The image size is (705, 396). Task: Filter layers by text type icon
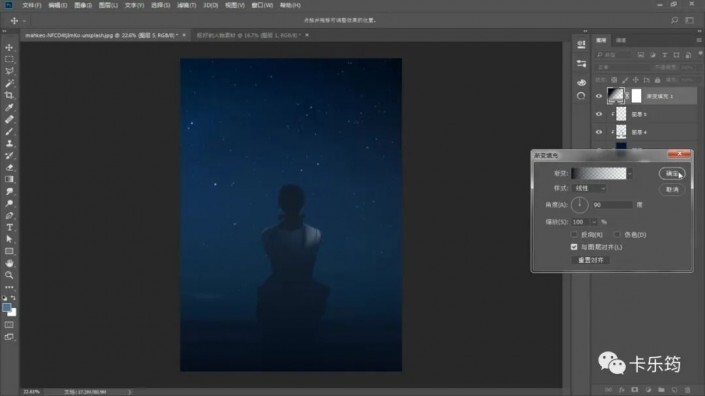(665, 55)
